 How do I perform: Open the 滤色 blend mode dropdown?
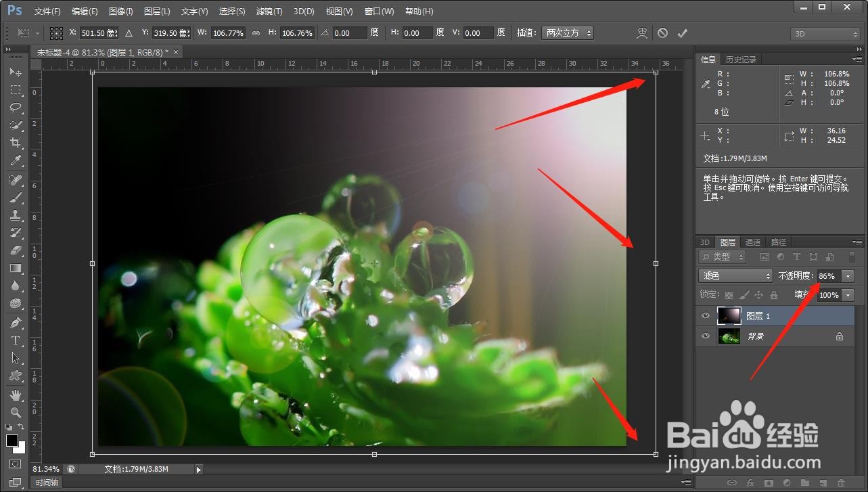(x=735, y=276)
